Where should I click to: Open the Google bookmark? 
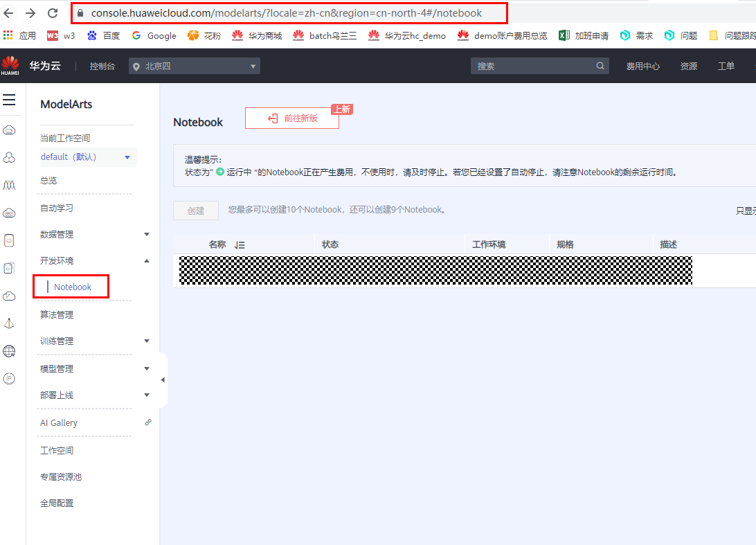click(154, 36)
